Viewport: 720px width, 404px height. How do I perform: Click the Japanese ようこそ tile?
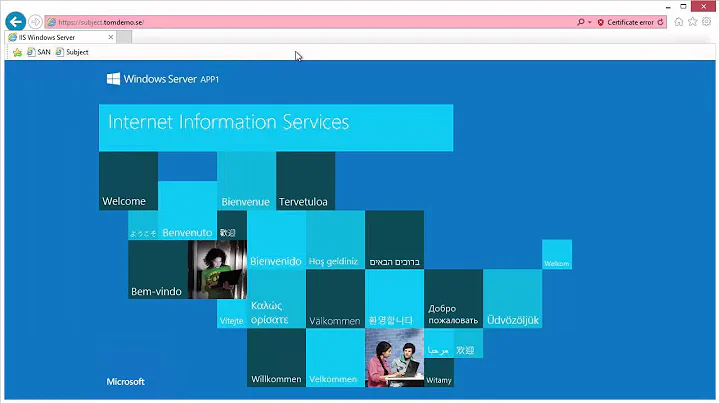click(x=143, y=225)
